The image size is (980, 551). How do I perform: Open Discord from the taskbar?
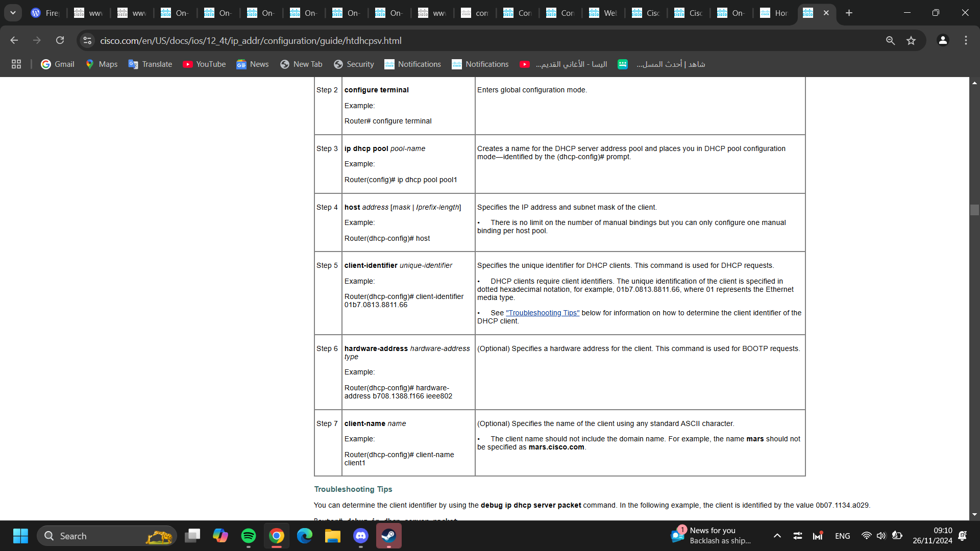[361, 536]
